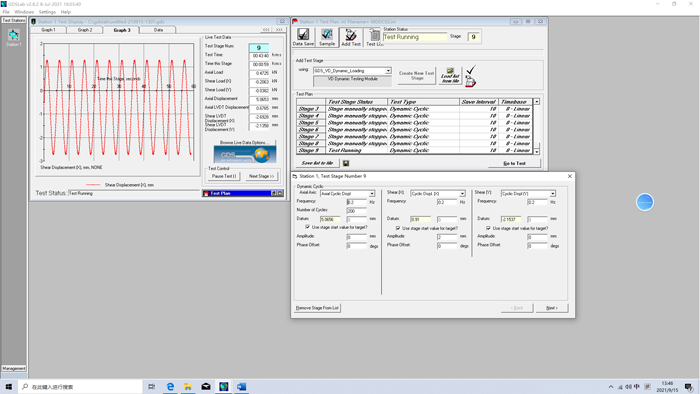Image resolution: width=700 pixels, height=394 pixels.
Task: Click the Axial Frequency input field
Action: pyautogui.click(x=356, y=202)
